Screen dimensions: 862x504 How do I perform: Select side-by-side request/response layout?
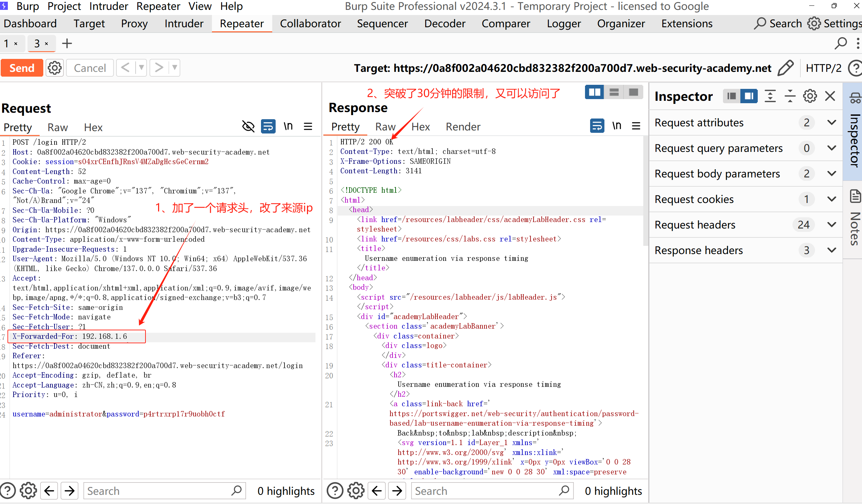point(595,92)
